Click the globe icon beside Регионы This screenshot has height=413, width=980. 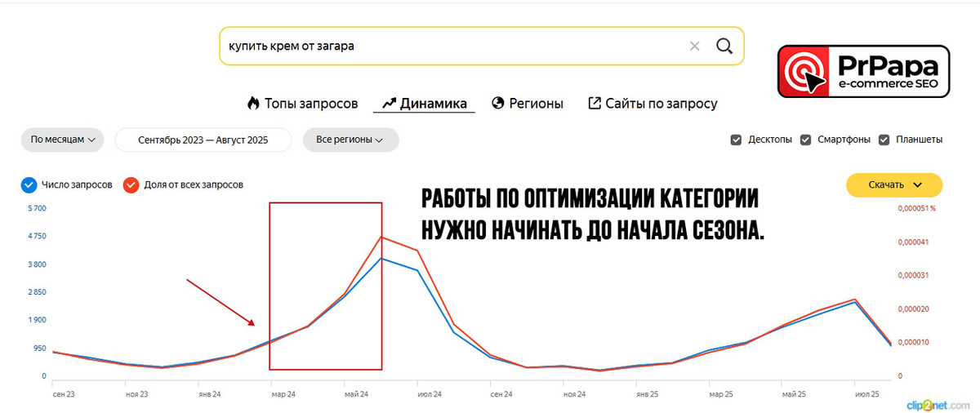(497, 103)
